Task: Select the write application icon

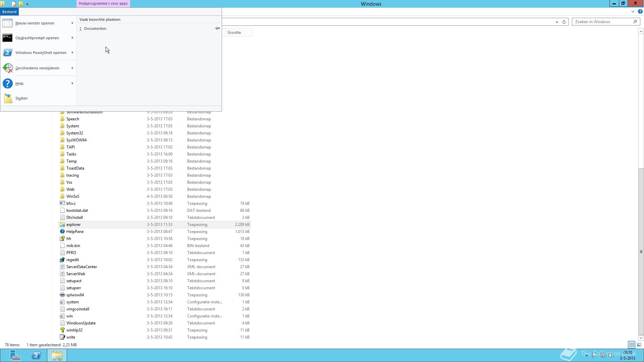Action: point(62,337)
